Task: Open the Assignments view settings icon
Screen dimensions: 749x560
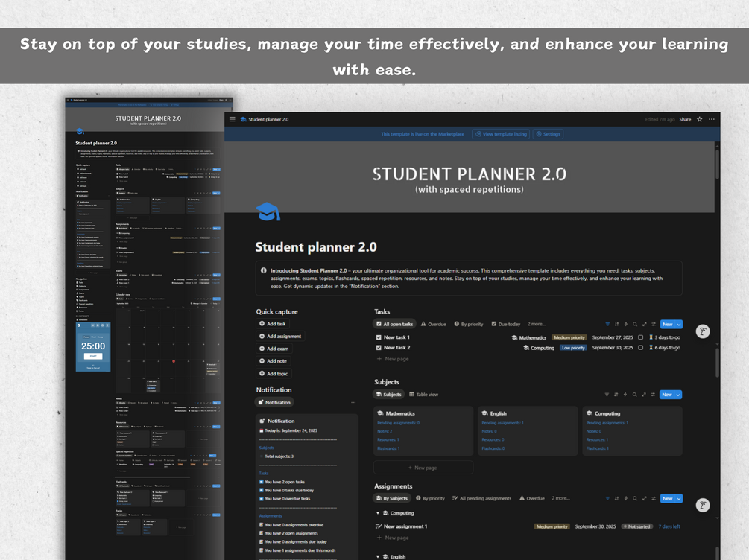Action: 654,498
